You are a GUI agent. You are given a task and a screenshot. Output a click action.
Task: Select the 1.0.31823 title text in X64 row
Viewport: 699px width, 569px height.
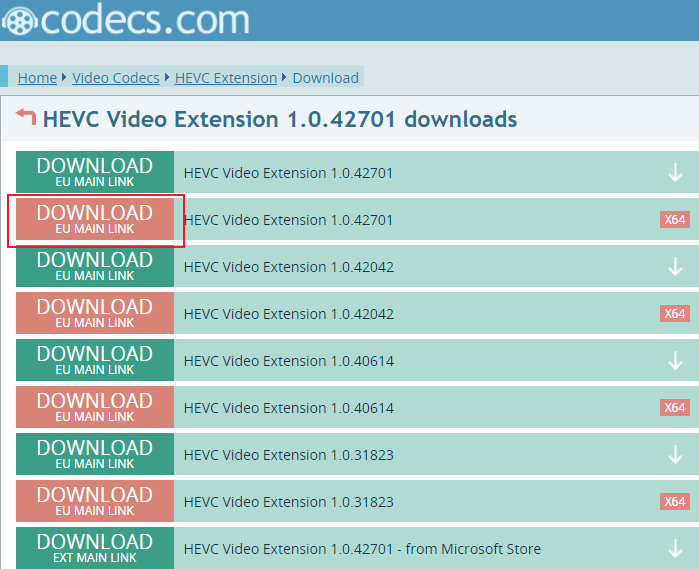click(289, 502)
